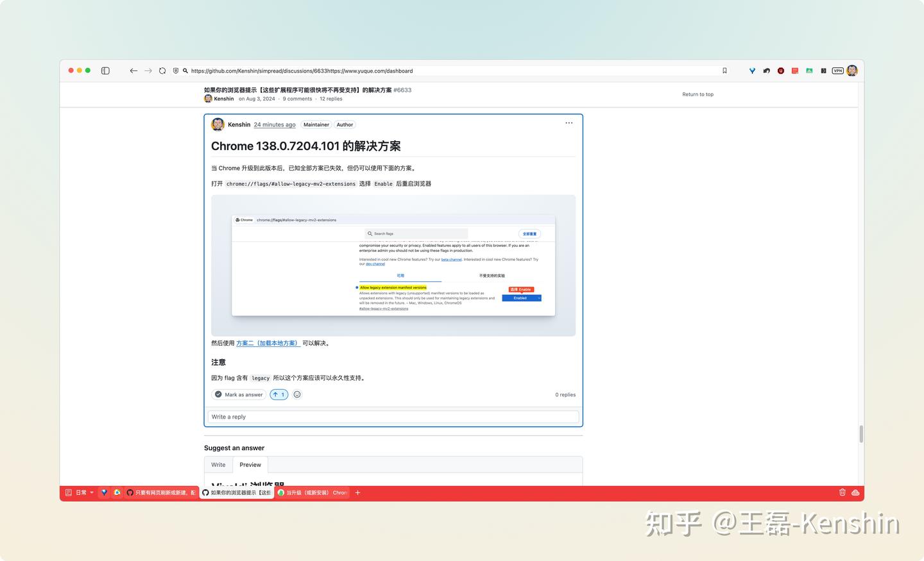The width and height of the screenshot is (924, 561).
Task: Click the page vertical scrollbar thumb
Action: click(x=861, y=434)
